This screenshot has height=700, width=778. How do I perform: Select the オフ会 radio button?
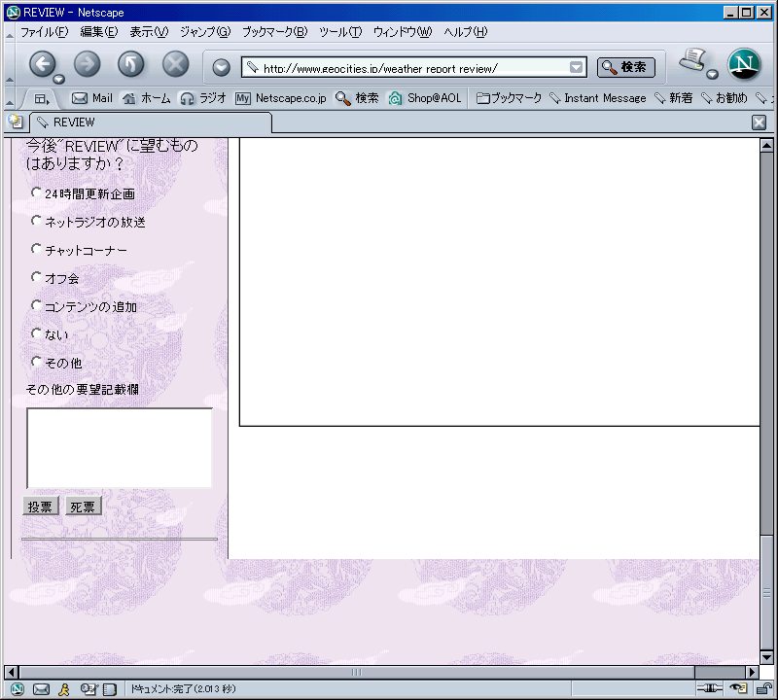[x=36, y=277]
